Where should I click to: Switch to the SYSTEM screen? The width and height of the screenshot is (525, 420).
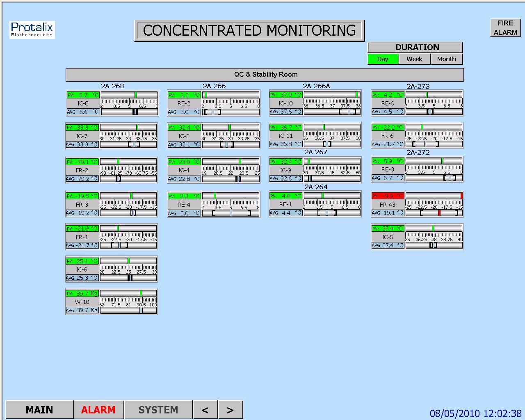pos(158,409)
